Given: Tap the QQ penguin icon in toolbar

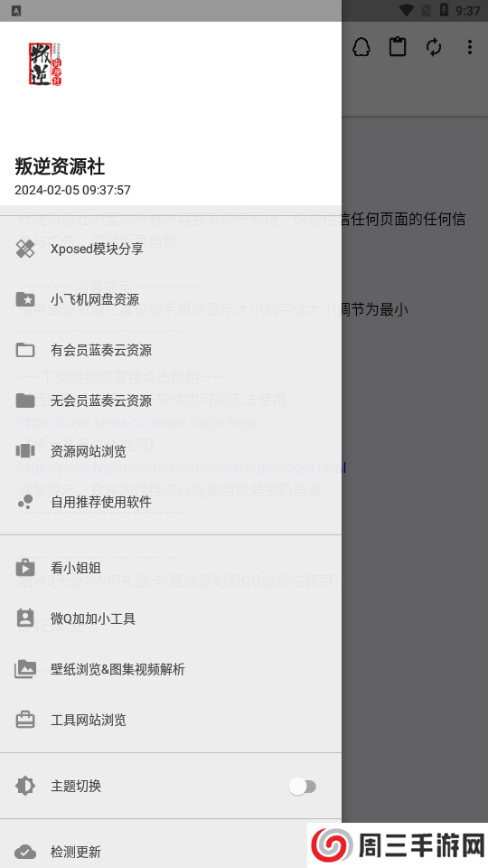Looking at the screenshot, I should coord(361,47).
